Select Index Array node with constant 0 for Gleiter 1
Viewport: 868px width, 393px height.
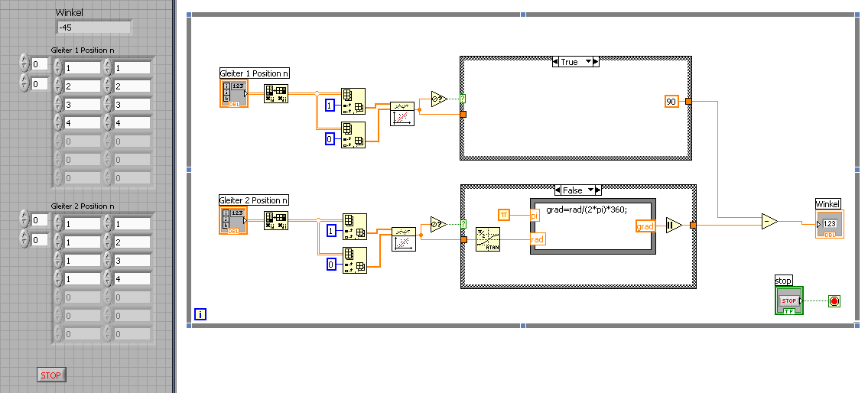pos(353,135)
